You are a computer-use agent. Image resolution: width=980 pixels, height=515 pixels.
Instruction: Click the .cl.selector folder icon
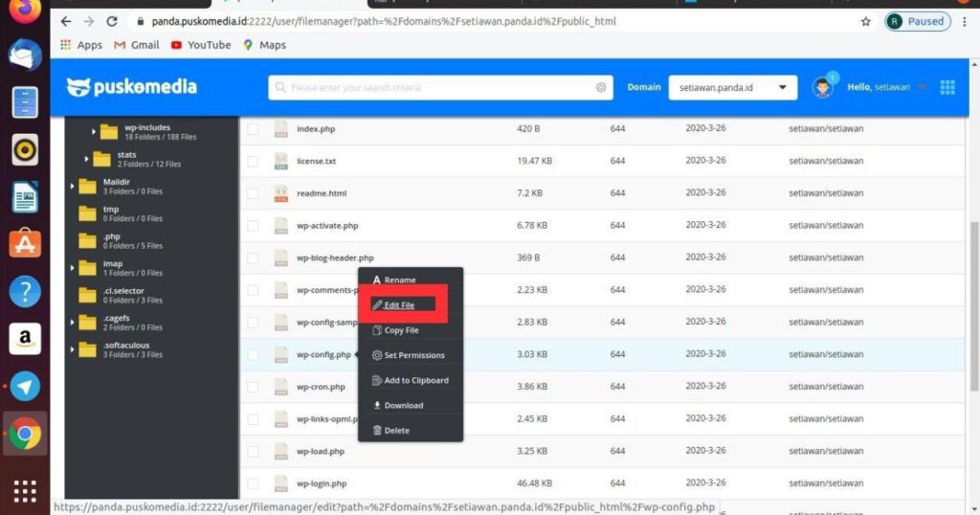click(87, 295)
